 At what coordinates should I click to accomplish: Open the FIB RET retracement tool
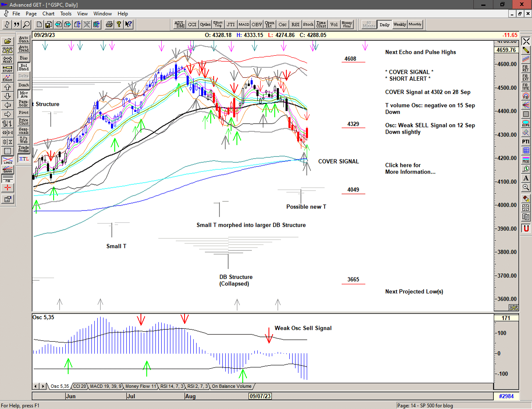[526, 69]
